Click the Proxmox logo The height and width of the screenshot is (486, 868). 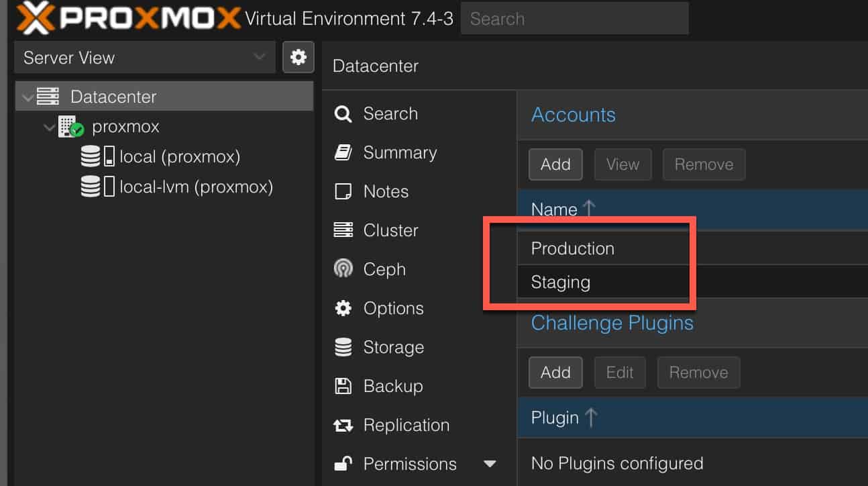128,18
